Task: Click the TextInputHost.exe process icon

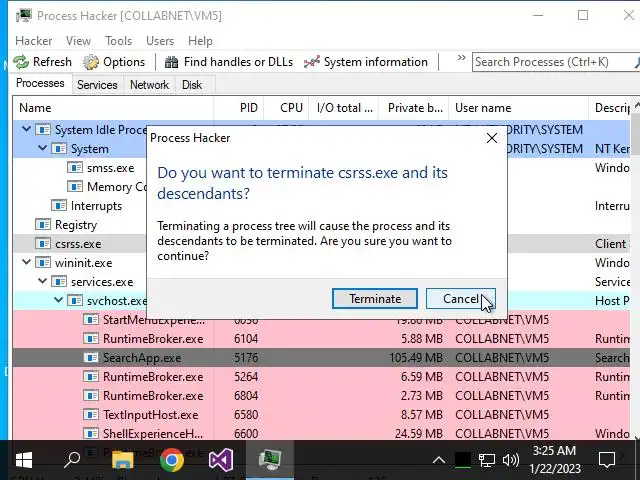Action: pos(91,415)
